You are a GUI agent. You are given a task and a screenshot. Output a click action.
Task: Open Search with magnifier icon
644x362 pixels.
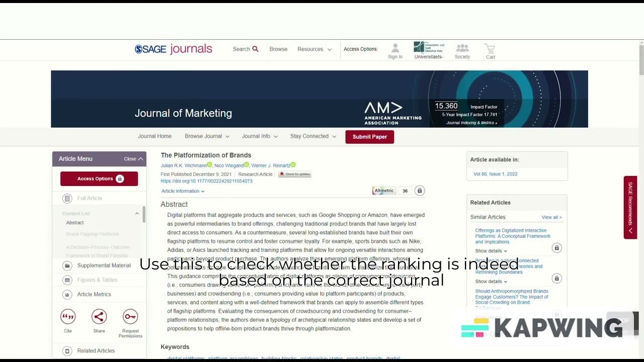(x=246, y=49)
